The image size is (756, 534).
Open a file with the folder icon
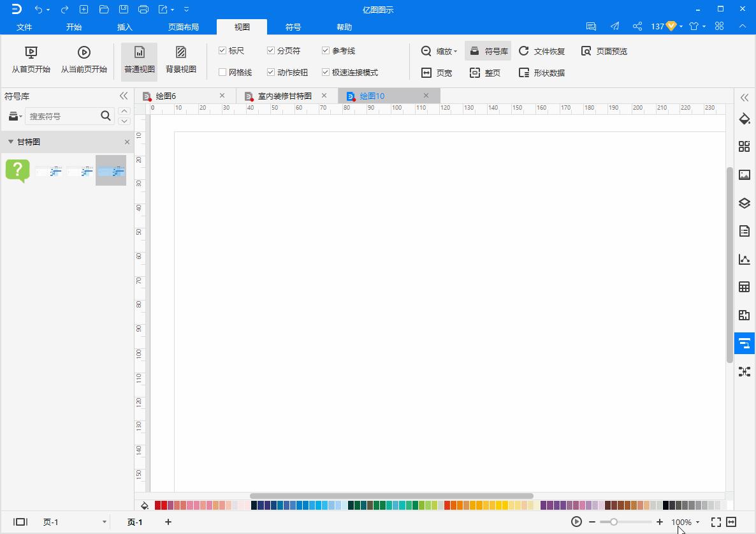coord(104,10)
